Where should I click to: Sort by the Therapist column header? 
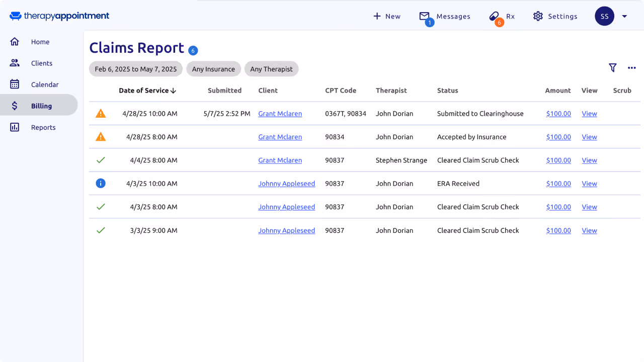pyautogui.click(x=391, y=90)
